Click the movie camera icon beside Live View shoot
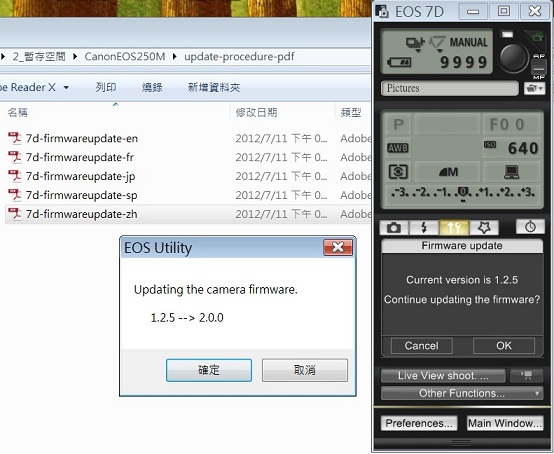Screen dimensions: 554x454 526,376
